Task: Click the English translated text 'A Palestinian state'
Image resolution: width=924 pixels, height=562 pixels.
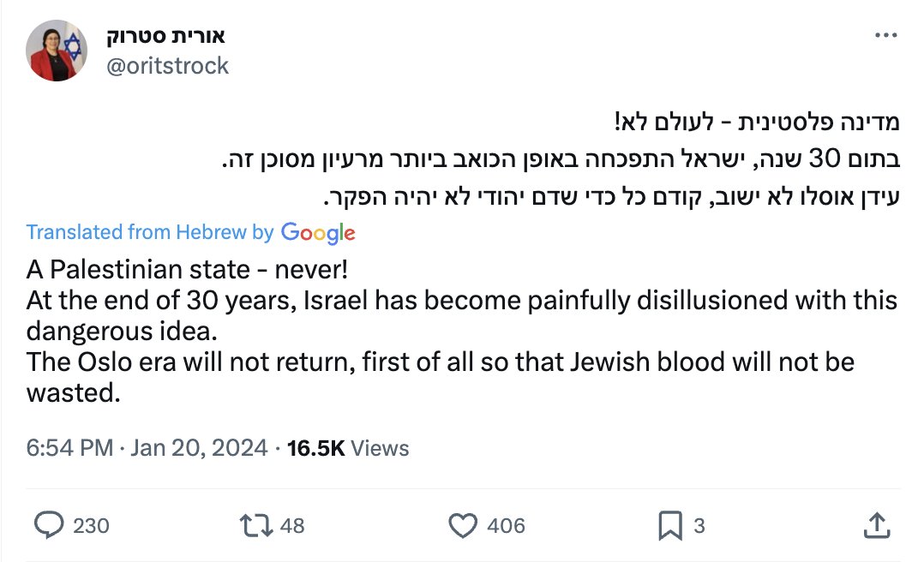Action: point(138,269)
